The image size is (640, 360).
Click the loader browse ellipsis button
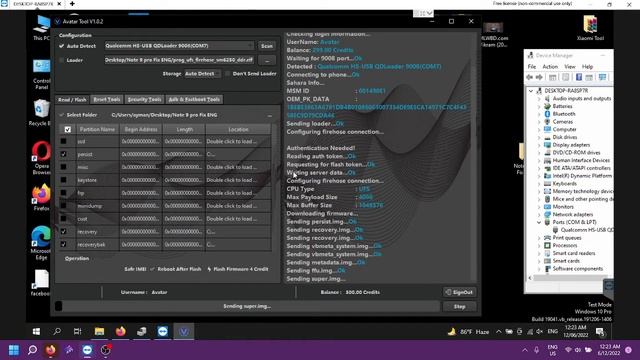click(x=267, y=60)
